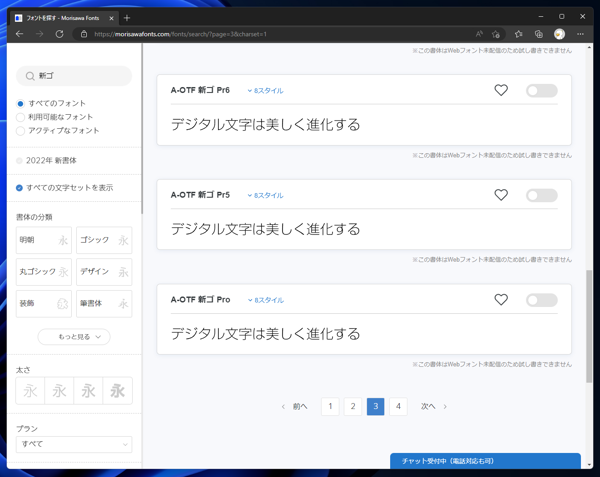600x477 pixels.
Task: Favorite A-OTF 新ゴ Pro with heart icon
Action: point(501,300)
